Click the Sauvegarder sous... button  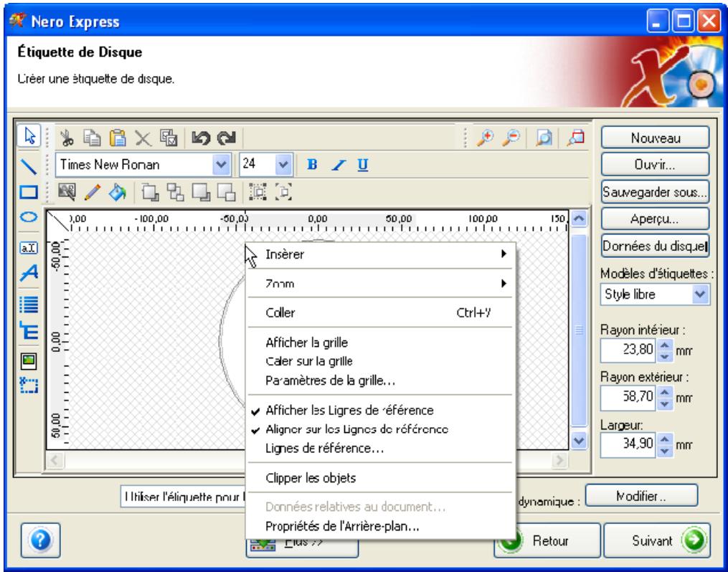(x=655, y=191)
